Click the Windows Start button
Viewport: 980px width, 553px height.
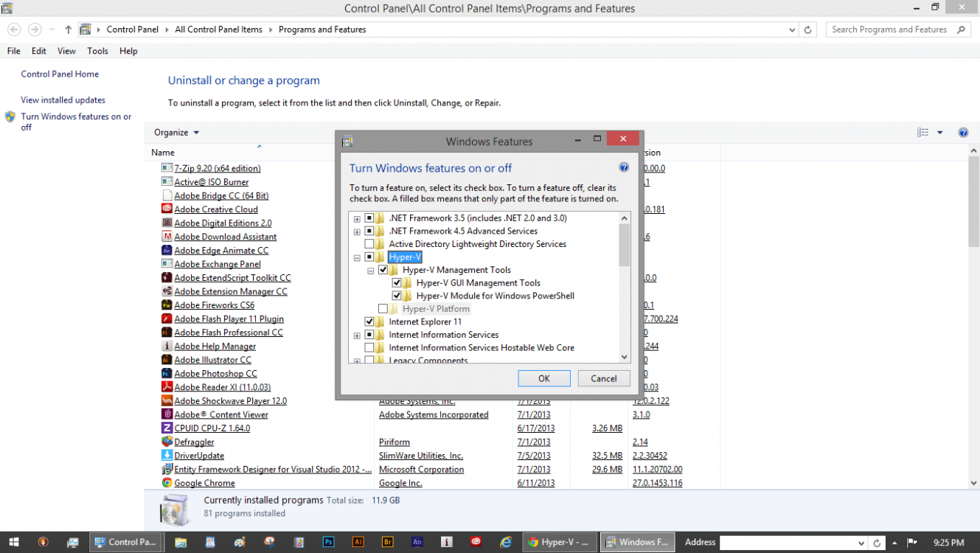pyautogui.click(x=14, y=542)
